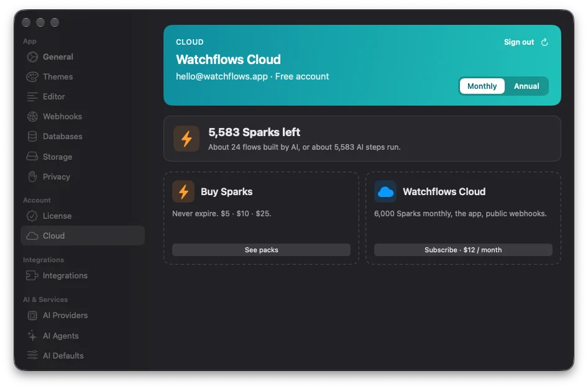
Task: Click the General settings gear icon
Action: (32, 57)
